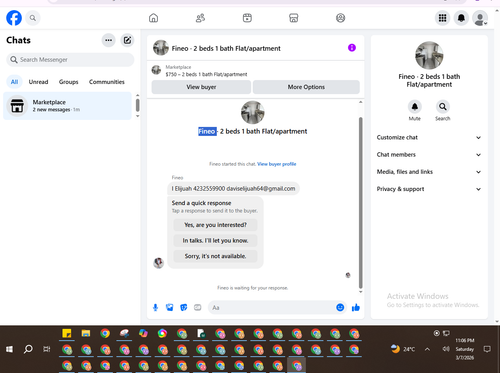This screenshot has height=373, width=500.
Task: Click the chat list scrollbar down arrow
Action: (x=138, y=116)
